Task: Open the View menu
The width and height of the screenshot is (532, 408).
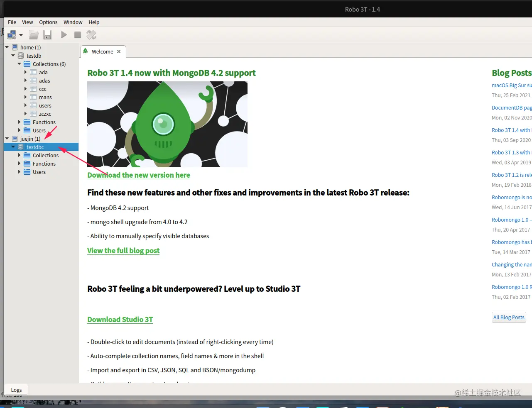Action: (27, 22)
